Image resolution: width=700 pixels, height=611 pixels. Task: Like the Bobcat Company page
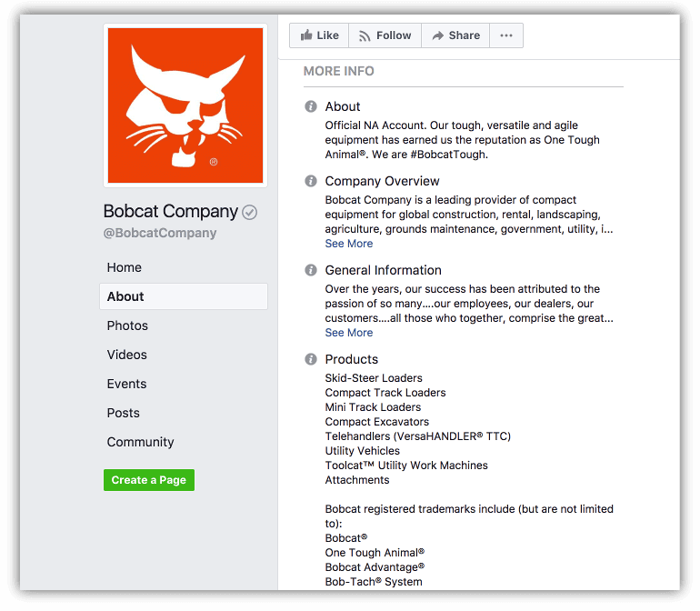coord(319,35)
